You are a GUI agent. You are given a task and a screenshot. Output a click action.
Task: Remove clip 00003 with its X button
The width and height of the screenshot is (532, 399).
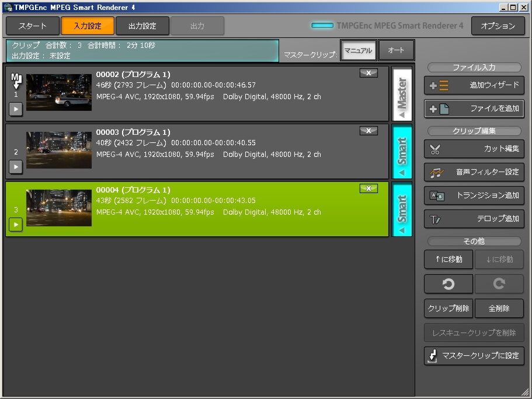pyautogui.click(x=368, y=131)
